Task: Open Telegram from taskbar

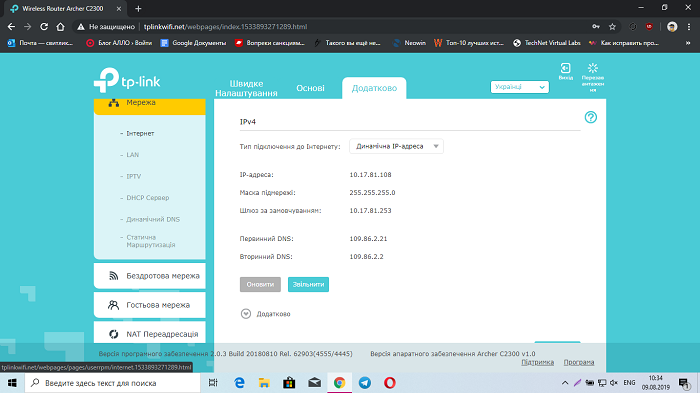Action: click(365, 383)
